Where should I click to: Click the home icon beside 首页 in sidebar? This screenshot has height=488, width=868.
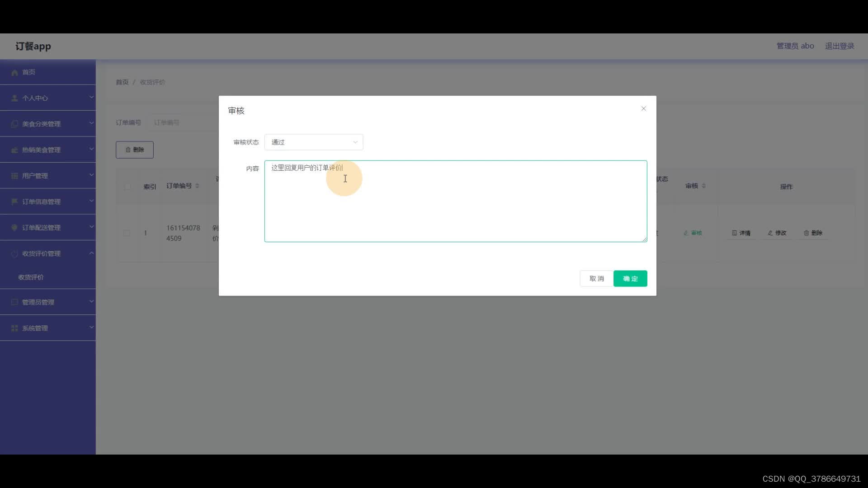click(x=14, y=72)
